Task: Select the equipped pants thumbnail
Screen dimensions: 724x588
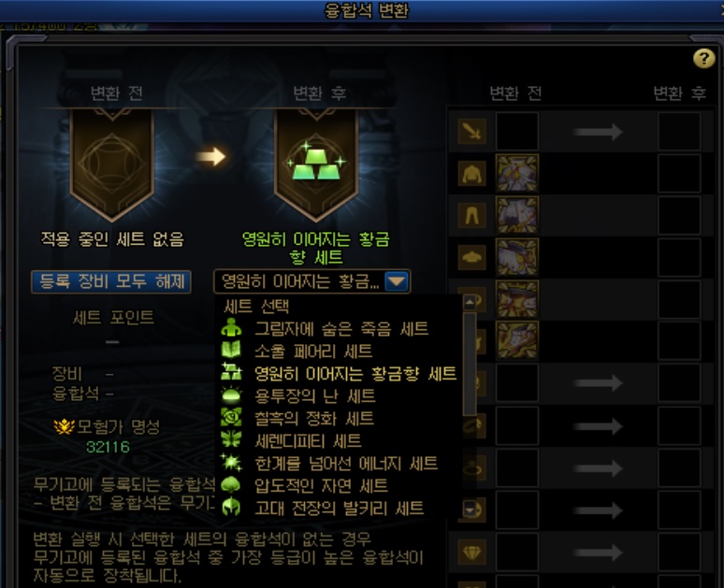Action: pyautogui.click(x=516, y=216)
